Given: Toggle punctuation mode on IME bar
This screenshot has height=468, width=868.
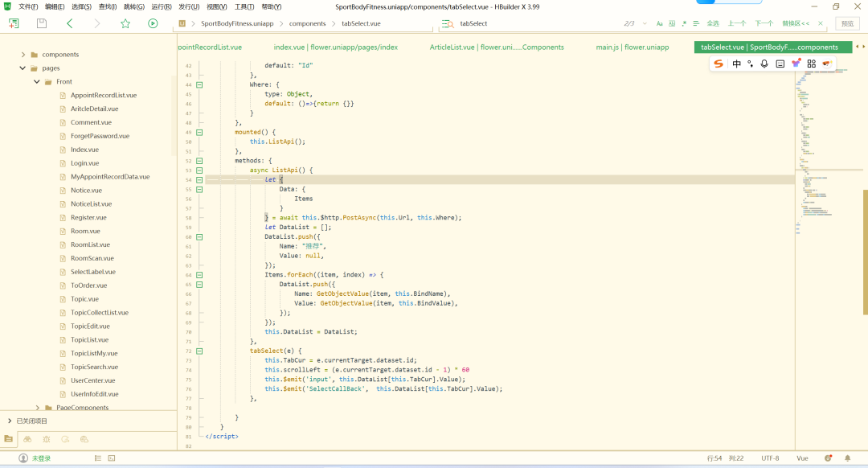Looking at the screenshot, I should click(x=750, y=64).
